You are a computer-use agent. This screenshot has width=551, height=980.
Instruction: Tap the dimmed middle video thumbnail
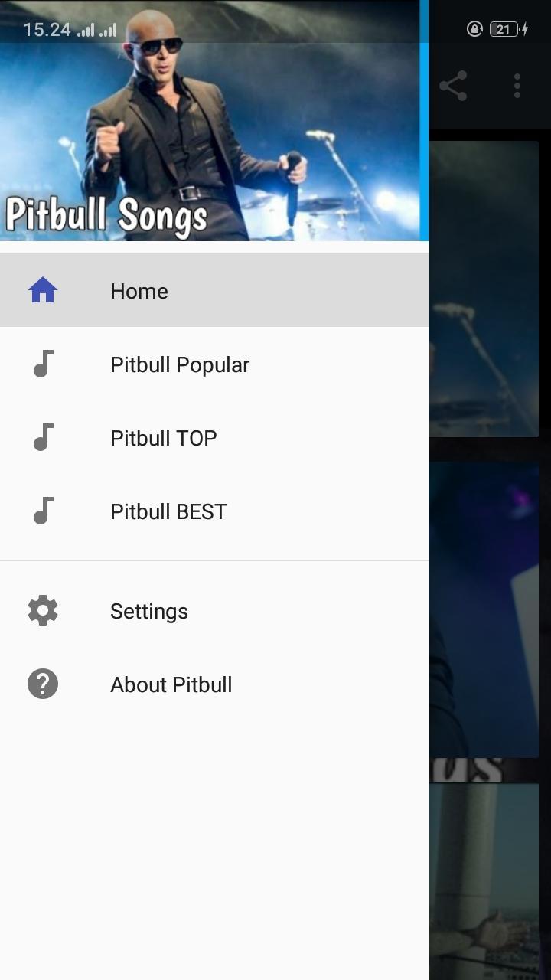coord(484,609)
